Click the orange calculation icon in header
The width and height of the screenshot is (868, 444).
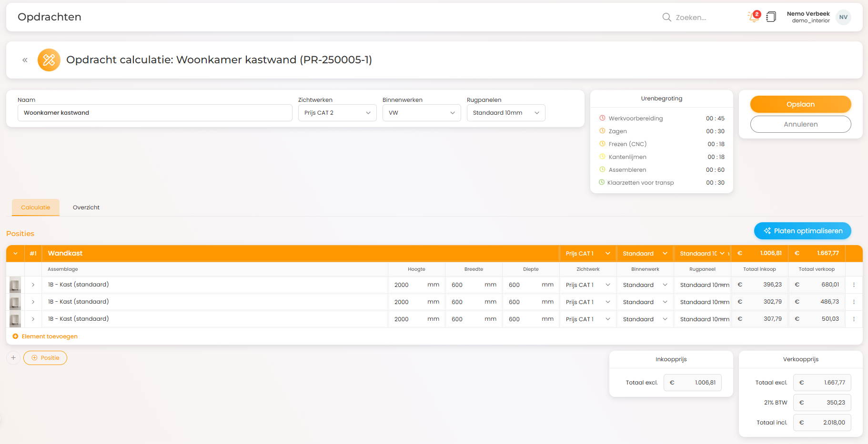(49, 60)
